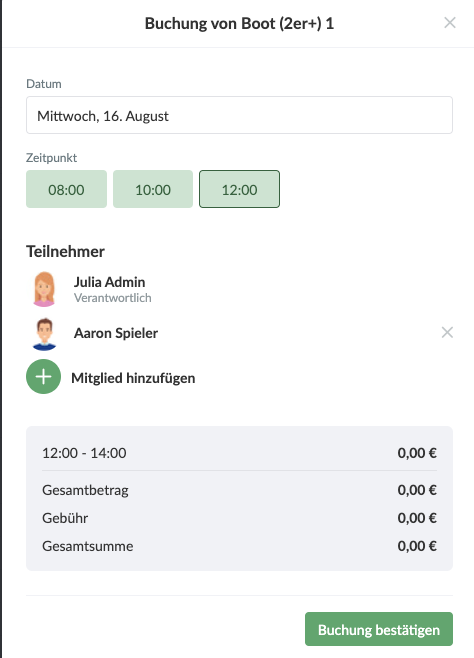Click the 12:00 - 14:00 price row
Image resolution: width=474 pixels, height=658 pixels.
pyautogui.click(x=239, y=453)
